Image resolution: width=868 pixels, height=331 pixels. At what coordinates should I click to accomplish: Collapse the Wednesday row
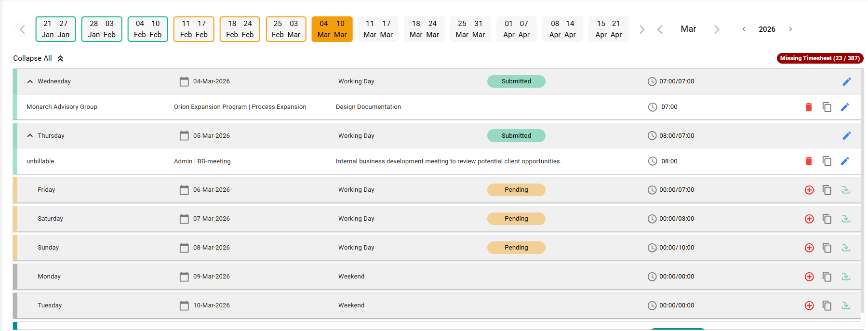pos(30,81)
